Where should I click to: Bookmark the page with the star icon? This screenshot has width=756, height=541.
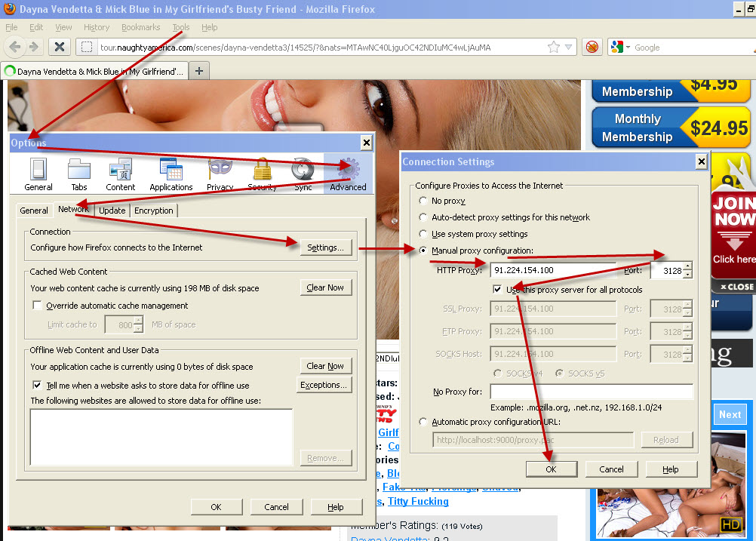pos(554,48)
